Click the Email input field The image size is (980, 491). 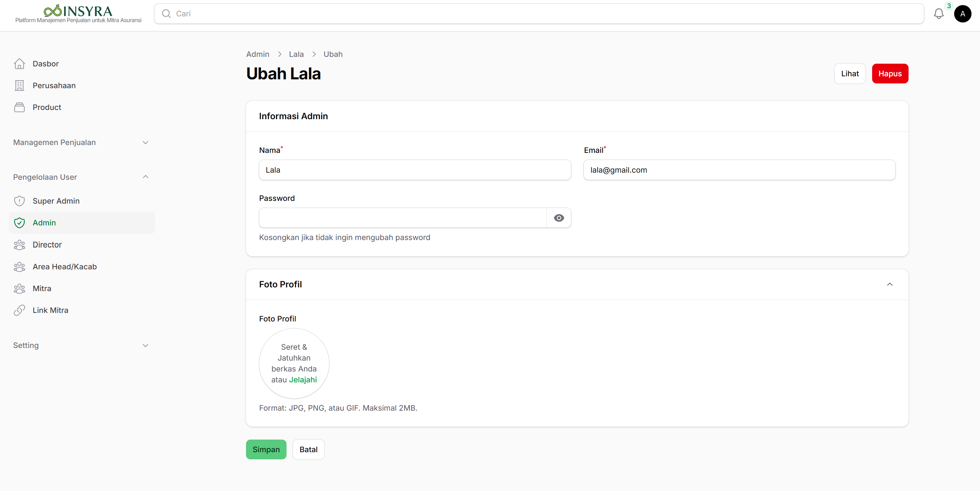click(739, 170)
